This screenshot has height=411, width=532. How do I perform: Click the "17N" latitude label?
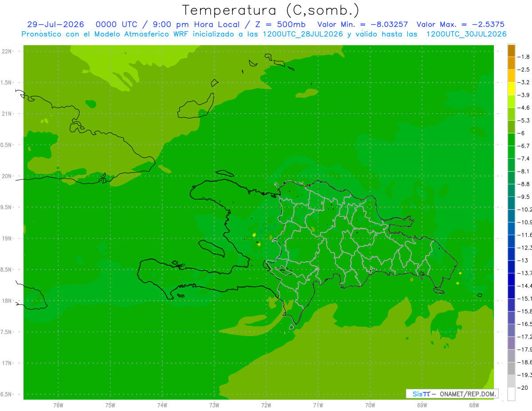[7, 363]
